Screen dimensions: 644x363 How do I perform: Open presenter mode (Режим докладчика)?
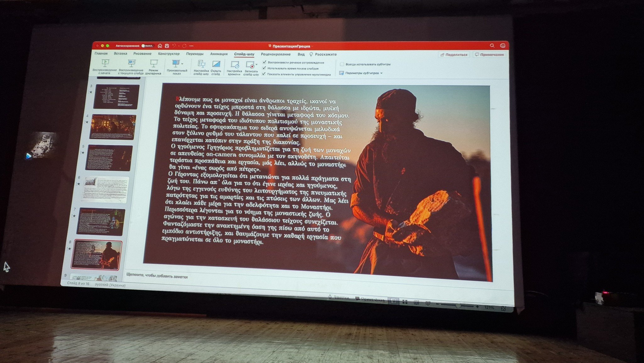coord(153,67)
